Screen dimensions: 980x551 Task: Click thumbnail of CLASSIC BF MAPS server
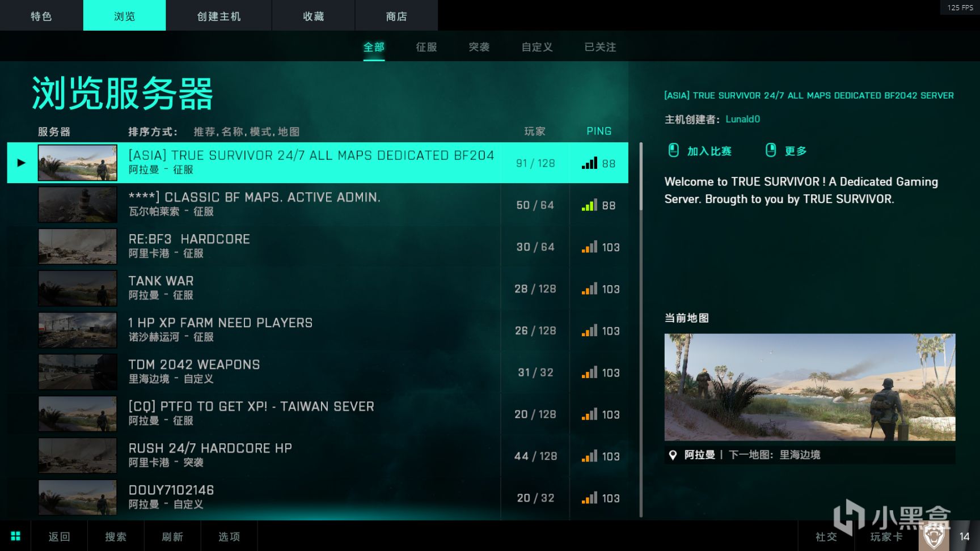point(78,205)
